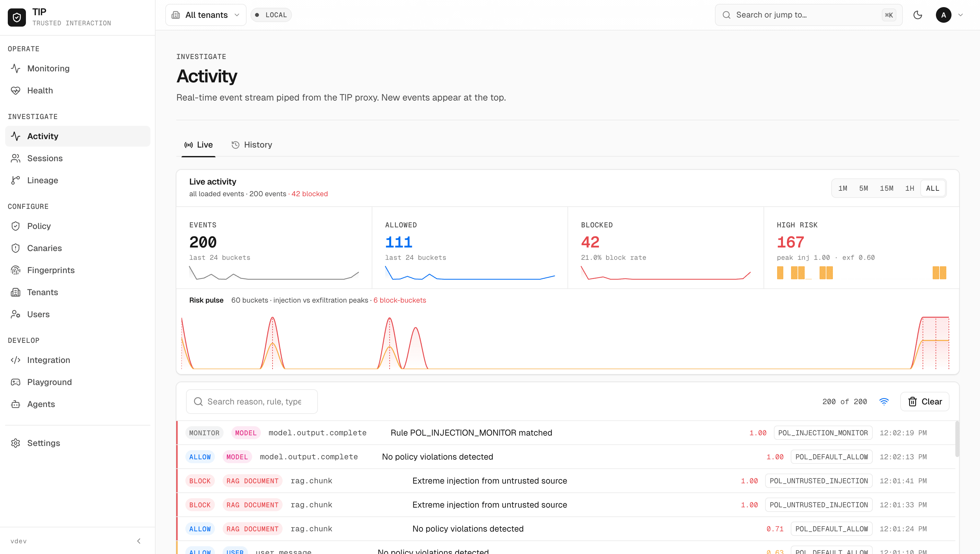Select the 5M time range
The image size is (980, 554).
point(864,188)
